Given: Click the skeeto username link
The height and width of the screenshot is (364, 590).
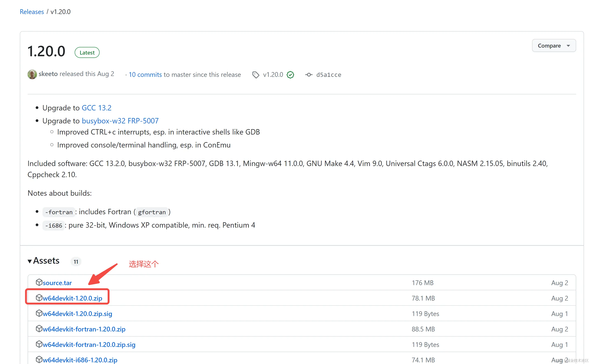Looking at the screenshot, I should click(48, 74).
